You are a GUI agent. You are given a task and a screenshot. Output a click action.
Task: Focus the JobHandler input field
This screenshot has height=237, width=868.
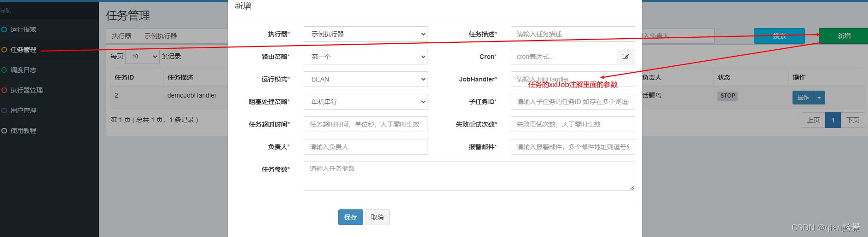pos(573,79)
